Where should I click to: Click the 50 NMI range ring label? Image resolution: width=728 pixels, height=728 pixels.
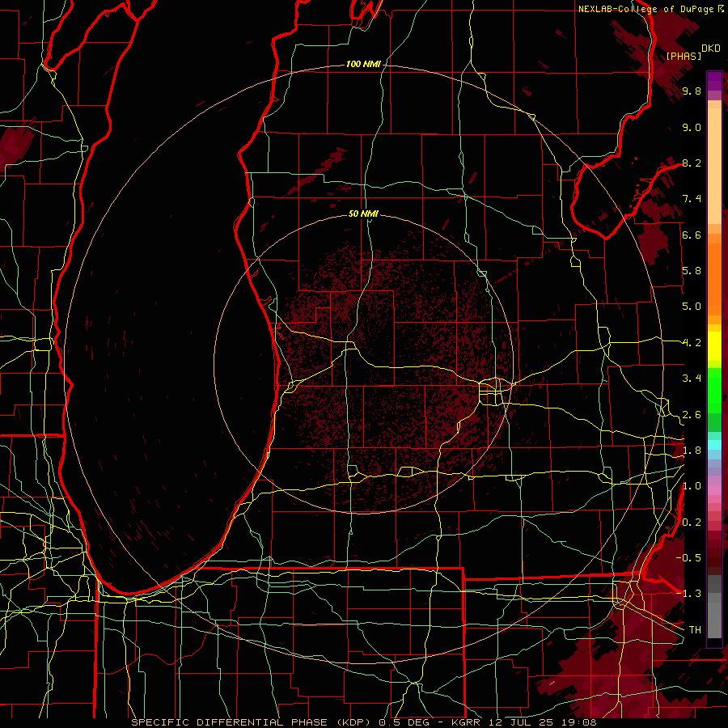[363, 214]
